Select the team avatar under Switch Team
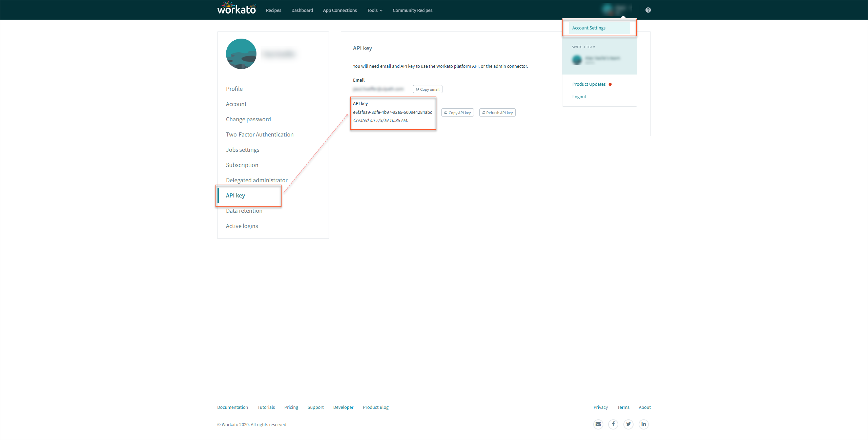This screenshot has height=440, width=868. [577, 60]
